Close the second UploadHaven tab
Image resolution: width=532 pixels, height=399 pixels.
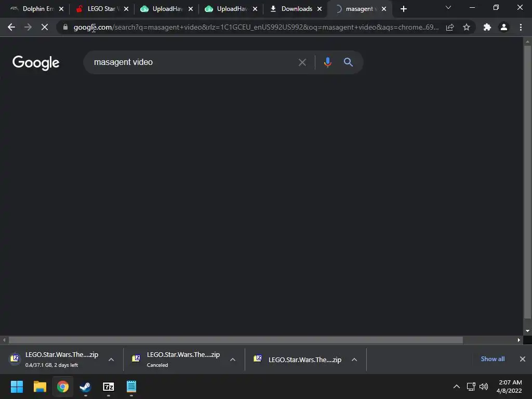tap(255, 9)
